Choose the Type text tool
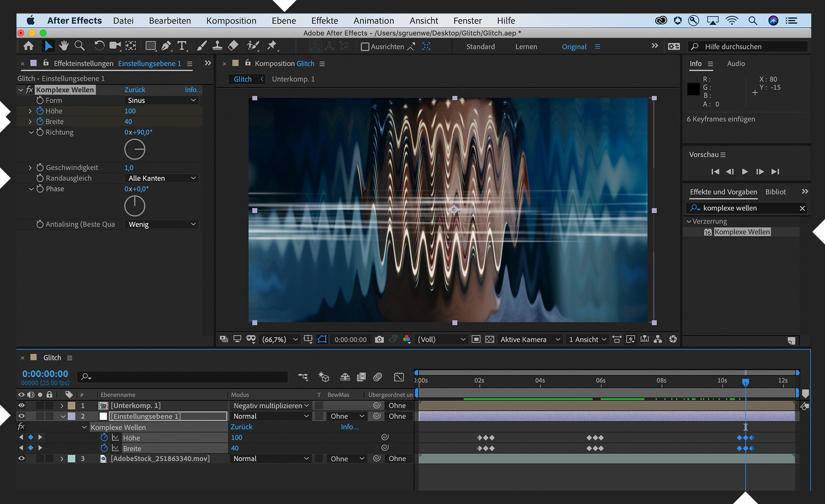 pos(182,46)
